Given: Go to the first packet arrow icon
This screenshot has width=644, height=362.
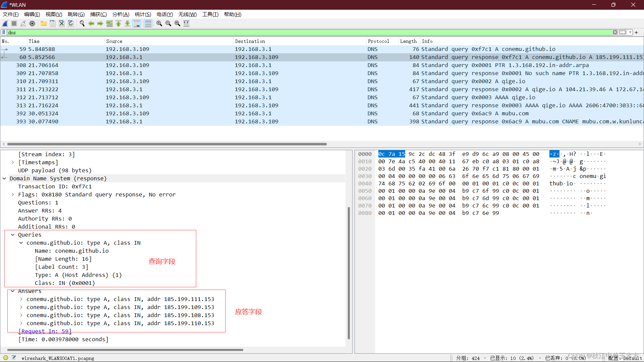Looking at the screenshot, I should 118,23.
